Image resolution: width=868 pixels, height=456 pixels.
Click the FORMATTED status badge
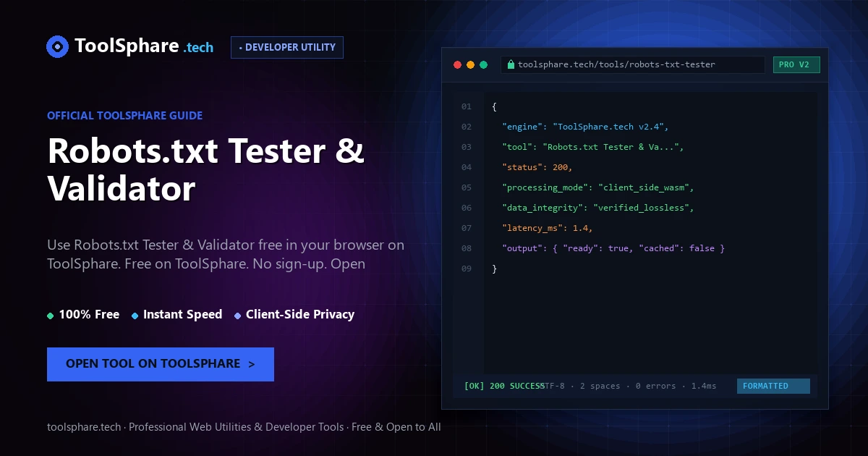773,386
